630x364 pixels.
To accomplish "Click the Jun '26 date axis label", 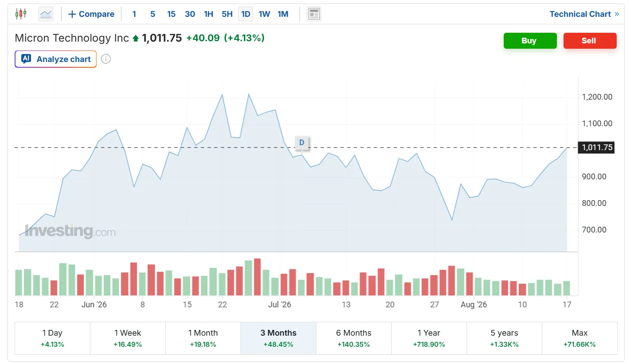I will [x=94, y=305].
